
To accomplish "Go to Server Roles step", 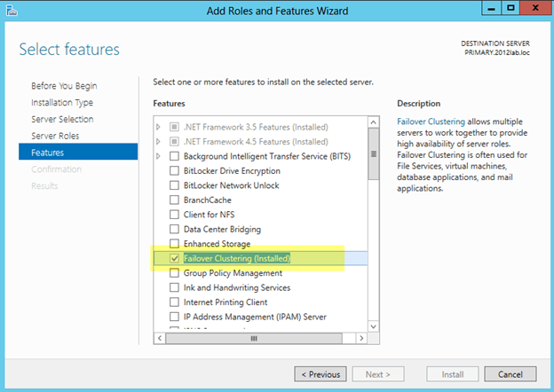I will point(55,136).
